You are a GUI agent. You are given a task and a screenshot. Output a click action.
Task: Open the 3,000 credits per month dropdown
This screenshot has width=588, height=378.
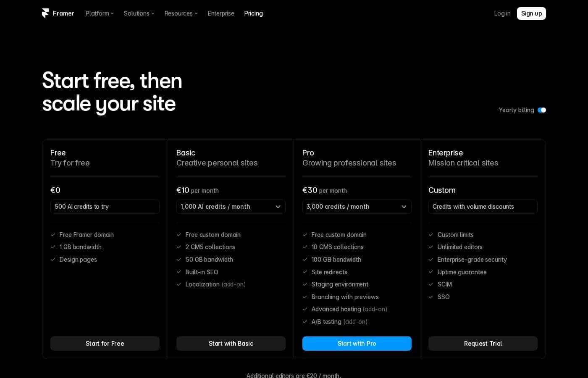(357, 207)
